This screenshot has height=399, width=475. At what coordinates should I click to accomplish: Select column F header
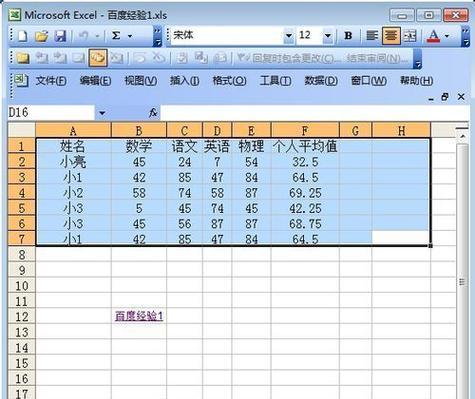click(x=305, y=130)
